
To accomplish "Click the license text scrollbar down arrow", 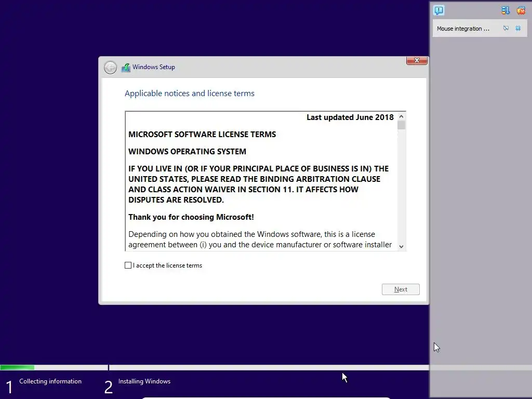I will click(x=402, y=247).
